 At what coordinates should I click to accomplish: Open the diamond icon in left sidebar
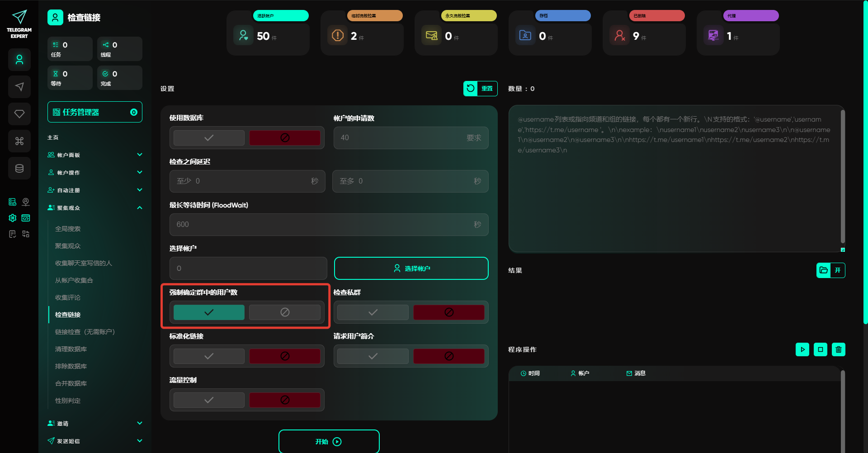tap(19, 114)
